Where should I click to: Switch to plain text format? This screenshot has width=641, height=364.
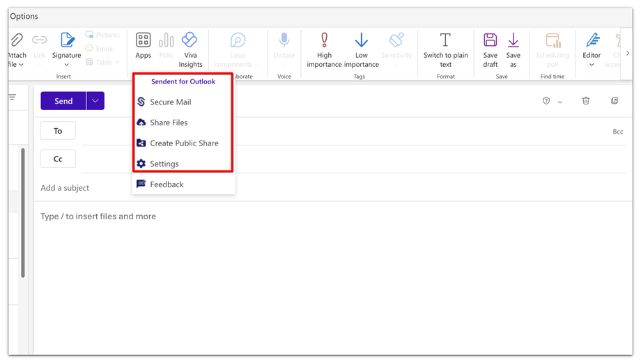446,50
